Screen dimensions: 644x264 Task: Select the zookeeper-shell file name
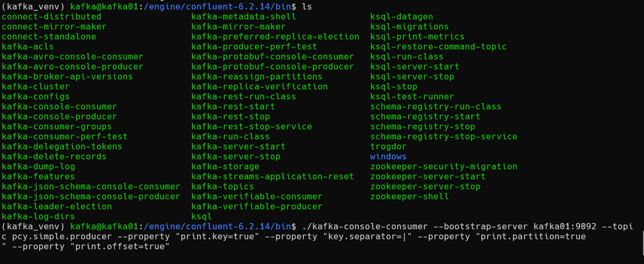409,197
